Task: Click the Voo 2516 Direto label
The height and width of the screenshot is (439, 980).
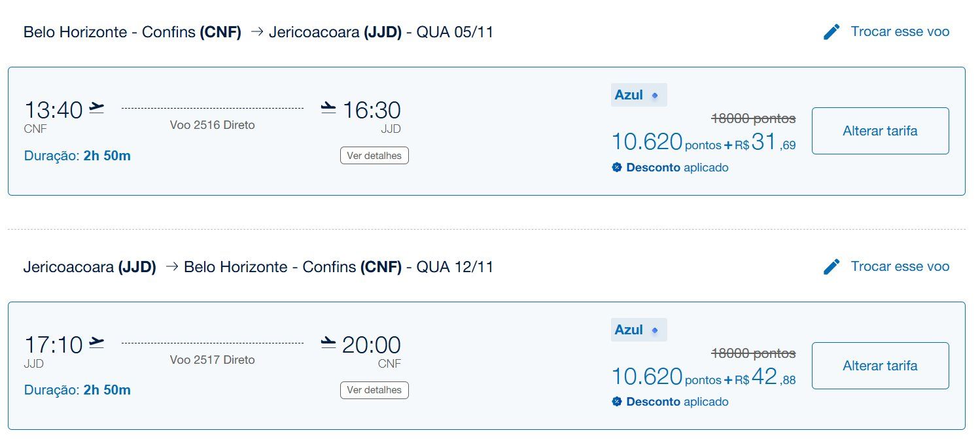Action: click(213, 125)
